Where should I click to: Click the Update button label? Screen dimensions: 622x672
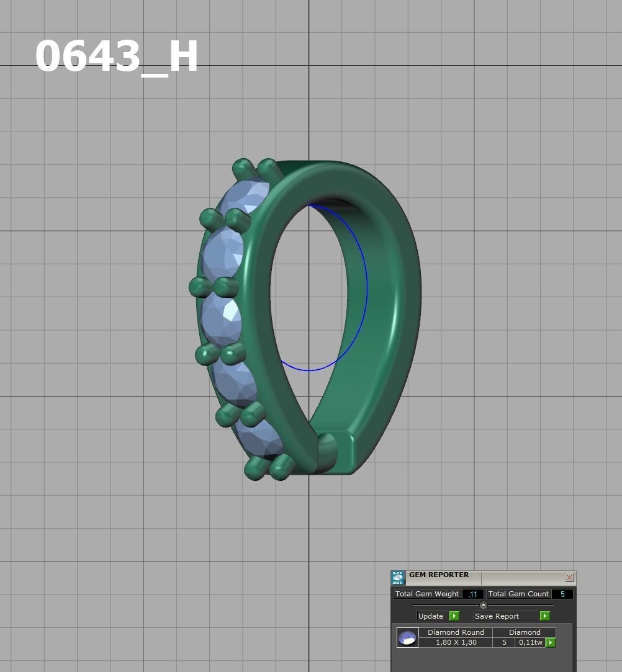pyautogui.click(x=431, y=616)
